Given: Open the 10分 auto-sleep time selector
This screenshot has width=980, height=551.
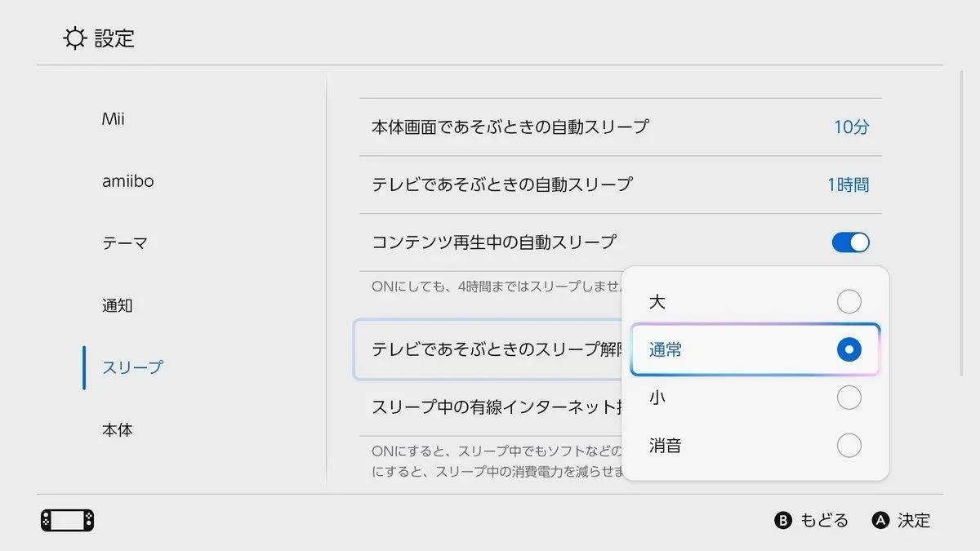Looking at the screenshot, I should pyautogui.click(x=851, y=127).
